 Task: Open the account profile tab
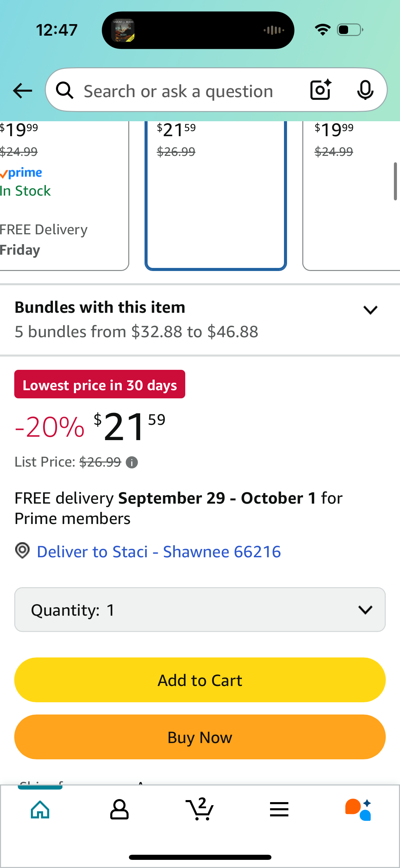[119, 810]
